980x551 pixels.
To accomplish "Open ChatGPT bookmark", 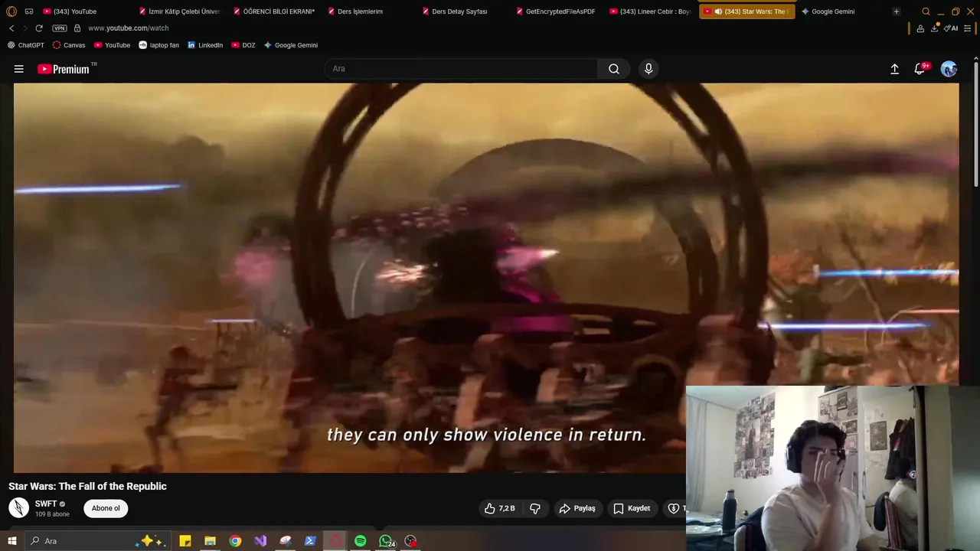I will (x=26, y=45).
